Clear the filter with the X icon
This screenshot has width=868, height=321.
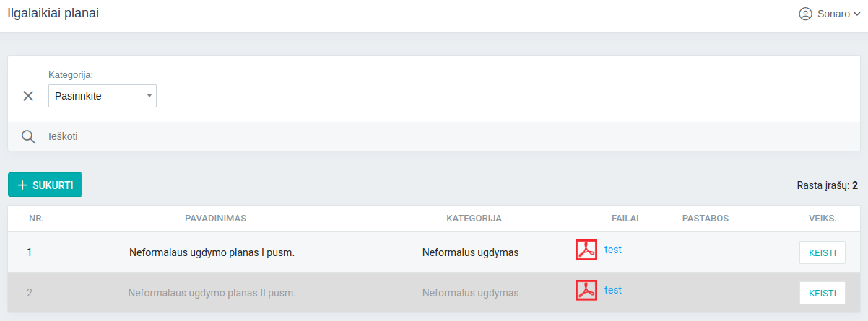(x=28, y=96)
